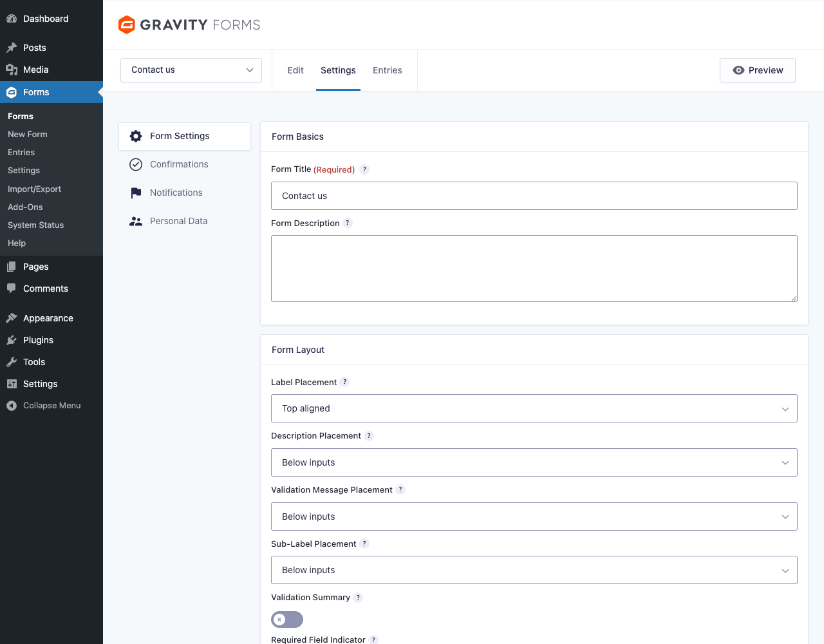Expand the Label Placement dropdown
This screenshot has width=824, height=644.
pos(534,408)
